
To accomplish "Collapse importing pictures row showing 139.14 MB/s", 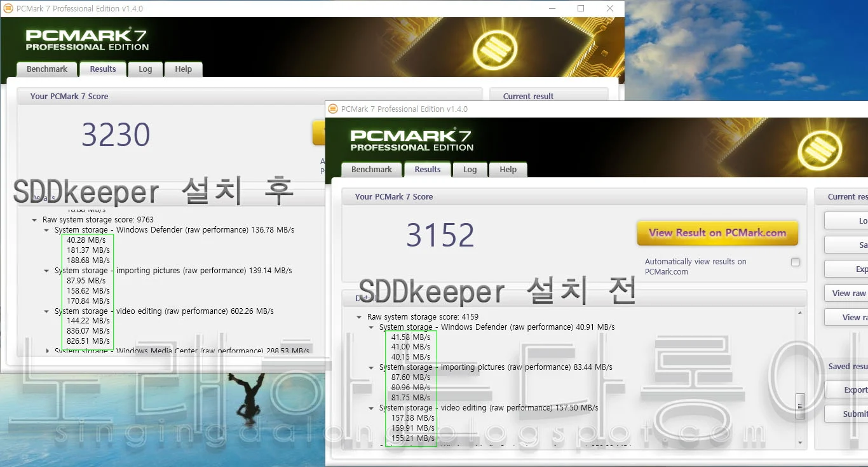I will [47, 271].
